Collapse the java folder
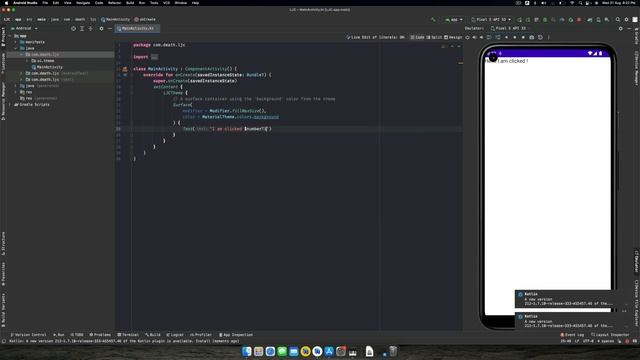Viewport: 640px width, 360px height. tap(16, 48)
